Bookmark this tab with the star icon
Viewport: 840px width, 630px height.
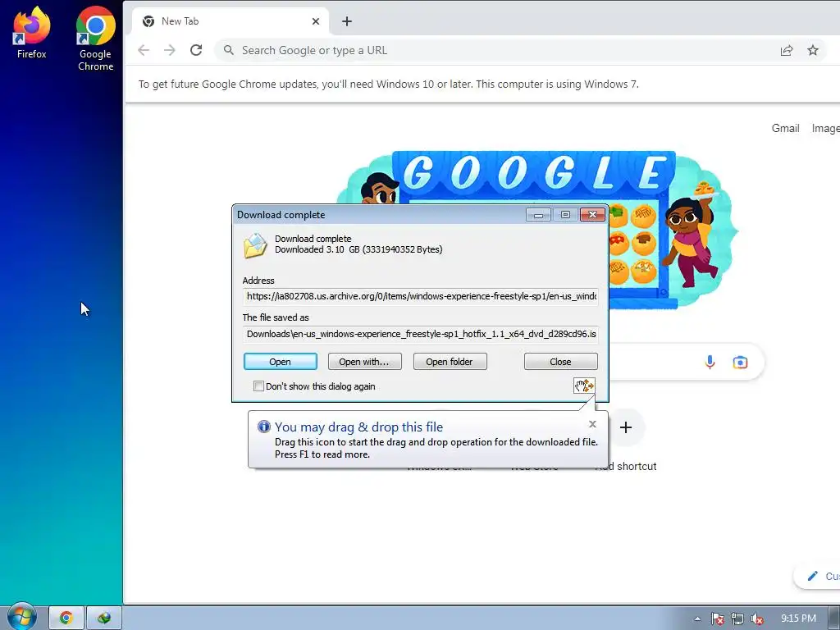click(x=813, y=50)
